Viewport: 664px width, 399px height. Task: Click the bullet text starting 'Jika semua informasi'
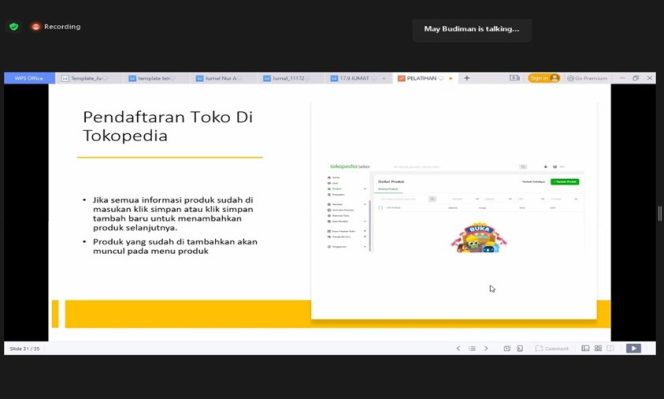pos(173,213)
